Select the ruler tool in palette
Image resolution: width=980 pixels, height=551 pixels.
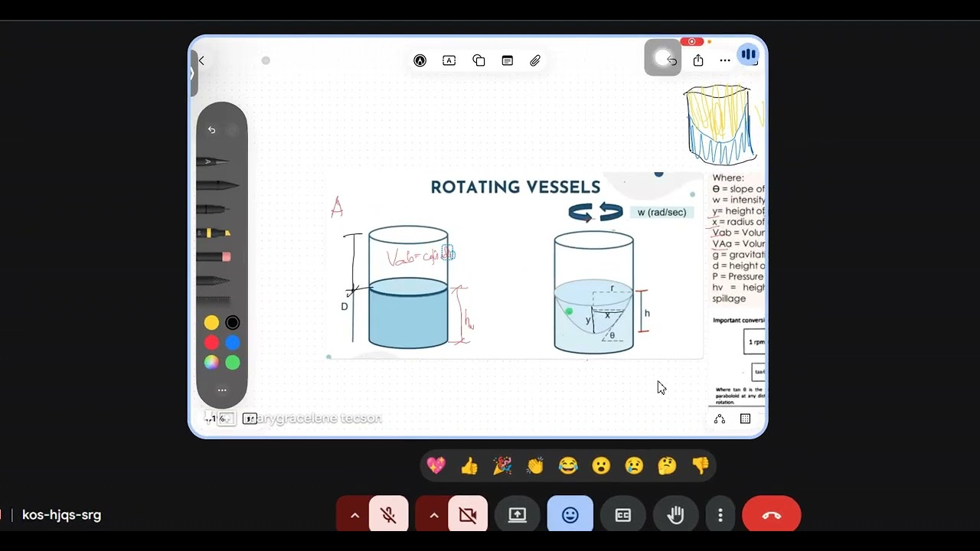click(214, 299)
